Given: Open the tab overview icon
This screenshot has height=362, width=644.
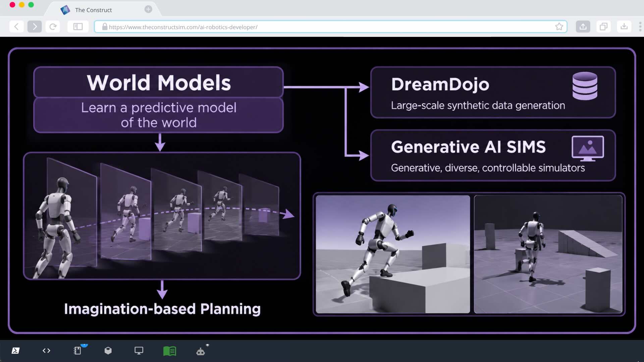Looking at the screenshot, I should 603,26.
